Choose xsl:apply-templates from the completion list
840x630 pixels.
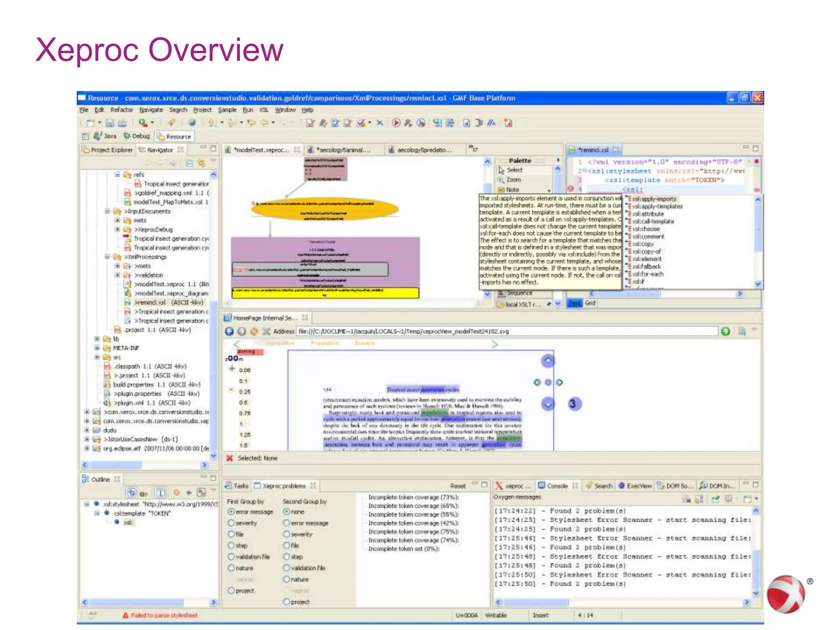click(657, 206)
